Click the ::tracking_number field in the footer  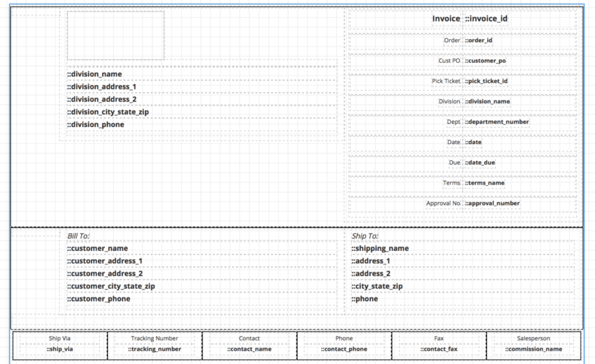tap(153, 349)
